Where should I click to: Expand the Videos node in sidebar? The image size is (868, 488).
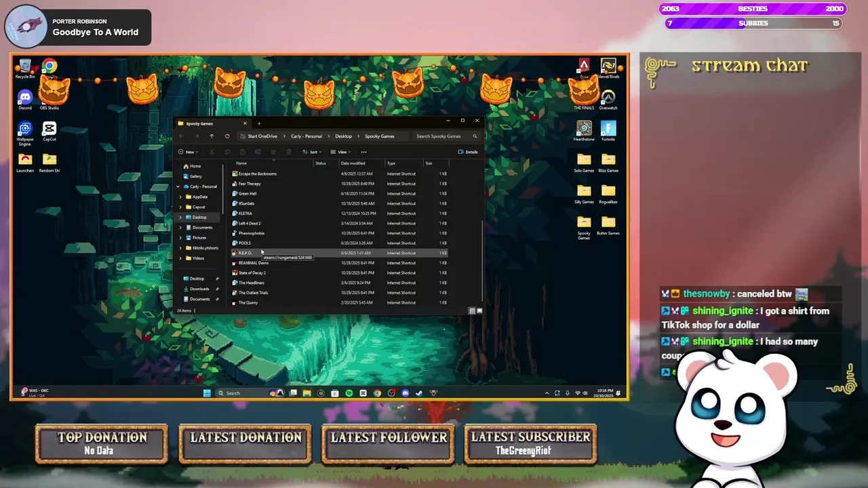[180, 258]
